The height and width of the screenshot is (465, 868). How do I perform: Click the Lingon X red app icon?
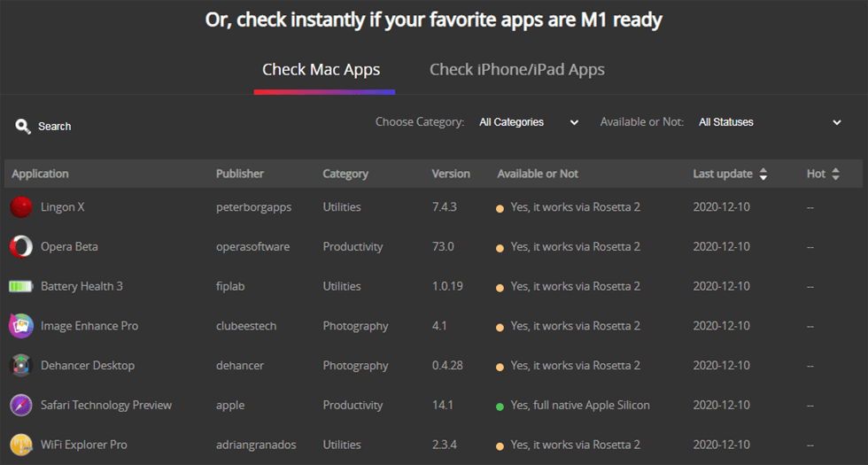click(x=21, y=207)
